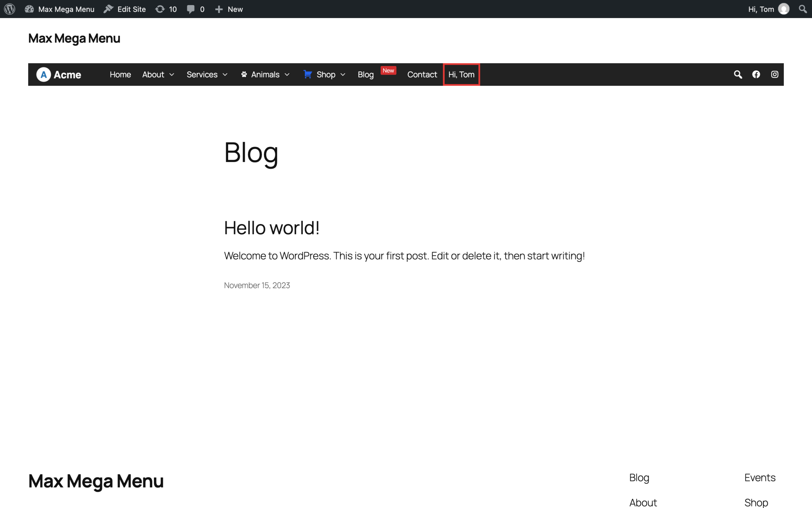Viewport: 812px width, 508px height.
Task: Open the Facebook icon in the menu
Action: coord(756,74)
